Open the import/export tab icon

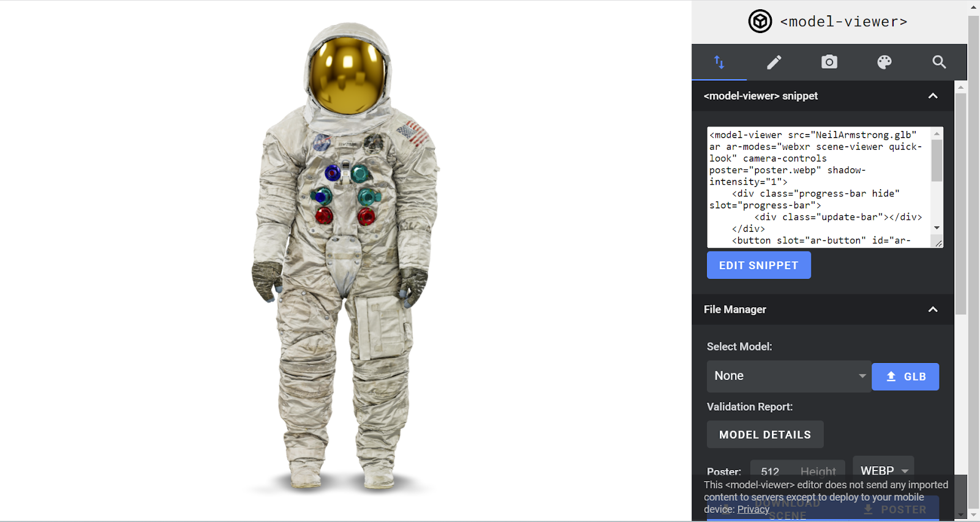[719, 62]
